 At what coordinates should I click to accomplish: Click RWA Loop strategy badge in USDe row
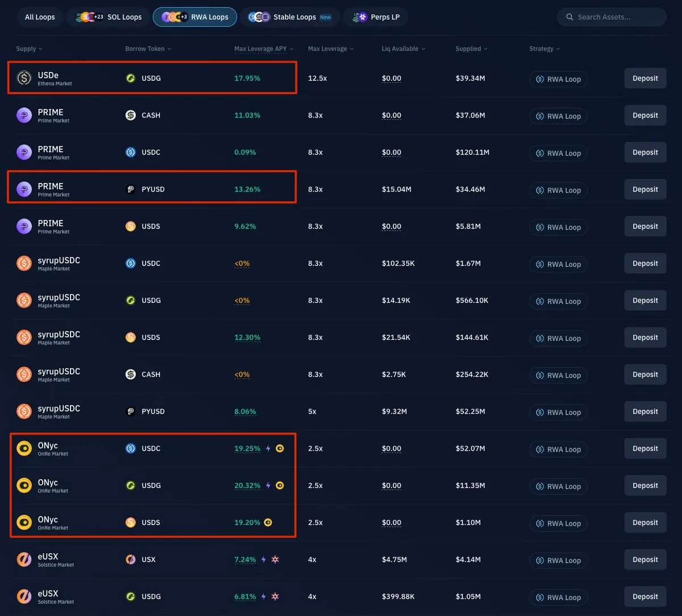(x=558, y=79)
